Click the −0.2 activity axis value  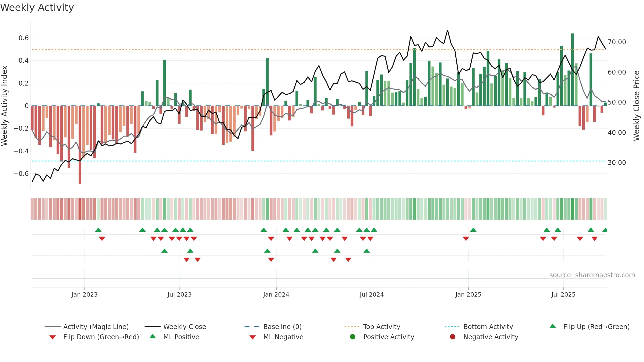(21, 128)
